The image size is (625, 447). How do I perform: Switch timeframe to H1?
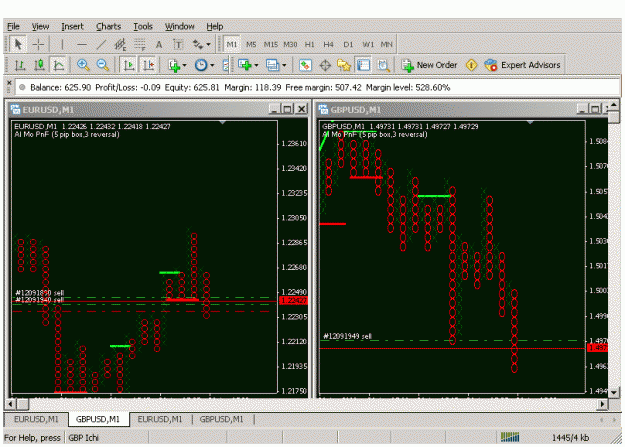pyautogui.click(x=309, y=44)
